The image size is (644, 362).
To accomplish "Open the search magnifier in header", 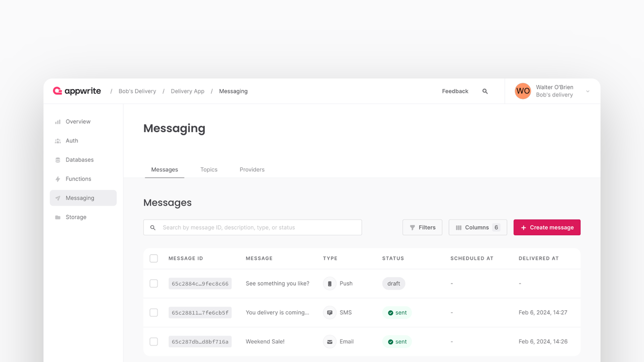I will tap(485, 92).
